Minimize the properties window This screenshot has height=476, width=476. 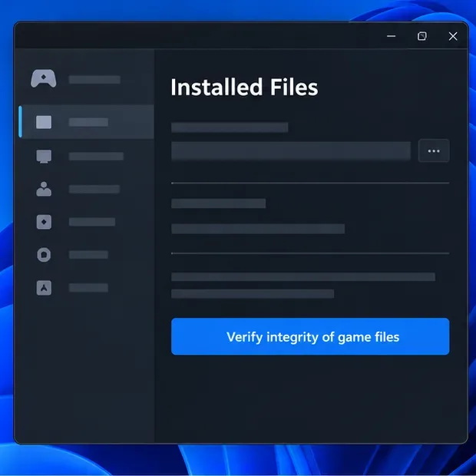coord(391,36)
